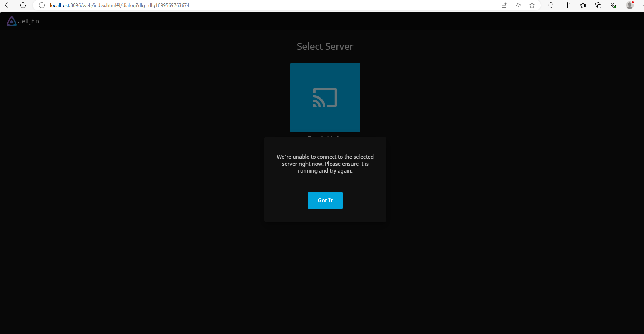The image size is (644, 334).
Task: Click the localhost:8096 address bar URL
Action: pyautogui.click(x=119, y=5)
